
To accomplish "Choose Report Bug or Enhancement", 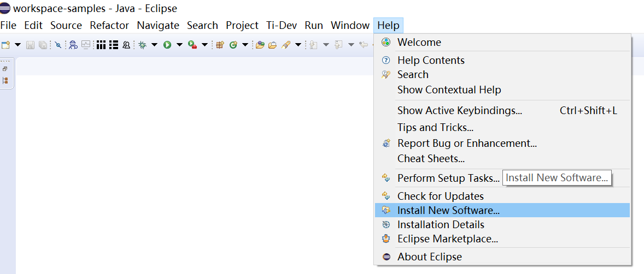I will [503, 143].
